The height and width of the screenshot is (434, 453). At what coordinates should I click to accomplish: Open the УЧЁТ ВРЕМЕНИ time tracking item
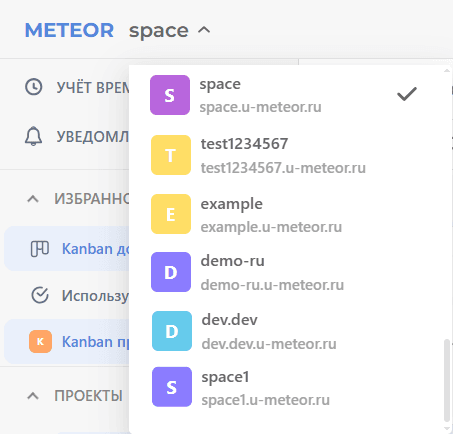tap(93, 87)
